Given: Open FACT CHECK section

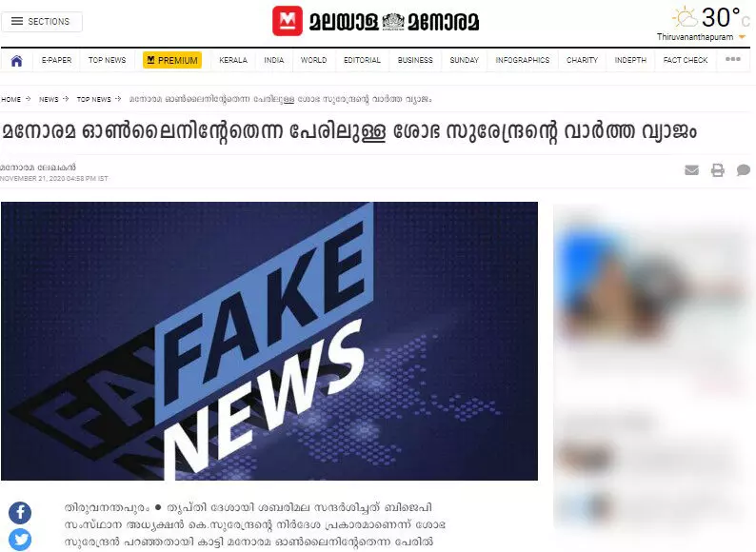Looking at the screenshot, I should tap(686, 60).
